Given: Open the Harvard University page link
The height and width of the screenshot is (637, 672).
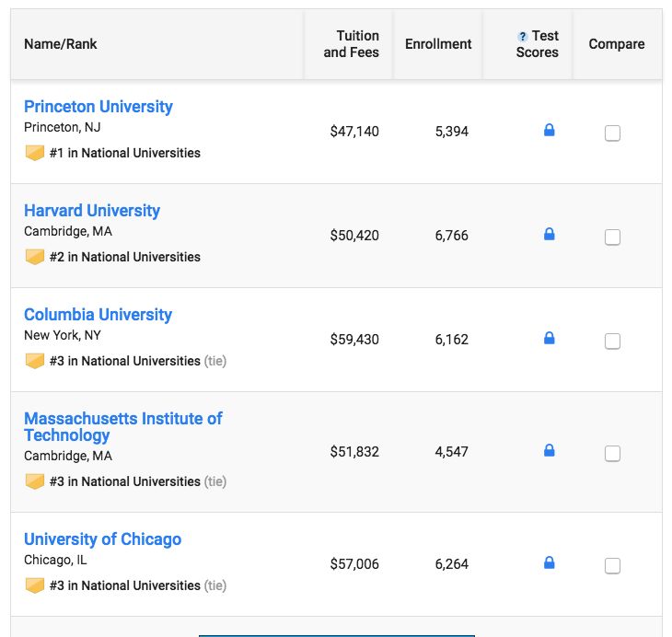Looking at the screenshot, I should (92, 211).
